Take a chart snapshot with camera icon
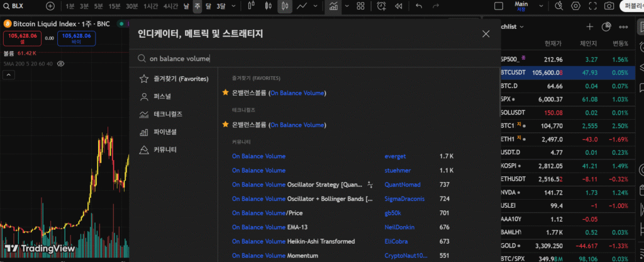Image resolution: width=644 pixels, height=262 pixels. click(609, 6)
